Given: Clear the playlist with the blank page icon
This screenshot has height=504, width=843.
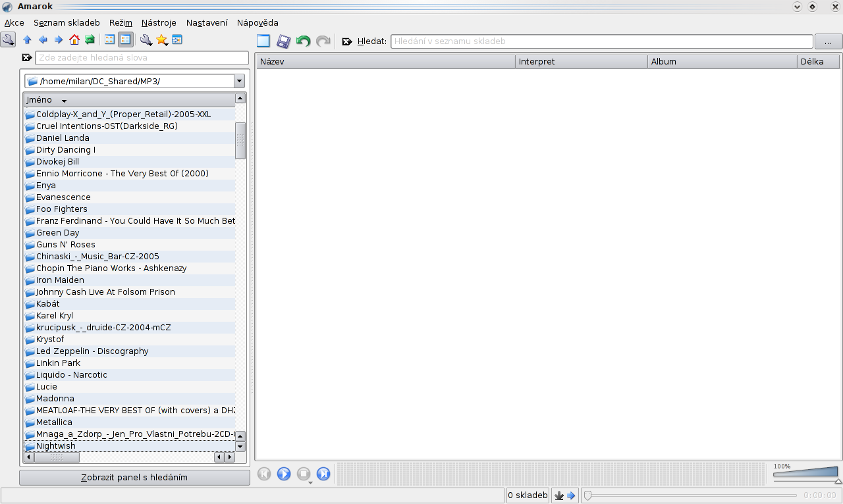Looking at the screenshot, I should click(x=263, y=41).
